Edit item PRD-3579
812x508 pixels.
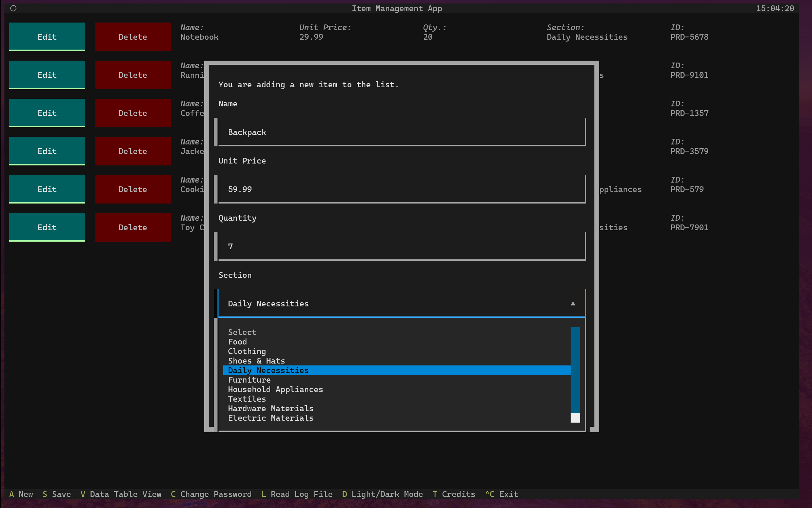[47, 151]
